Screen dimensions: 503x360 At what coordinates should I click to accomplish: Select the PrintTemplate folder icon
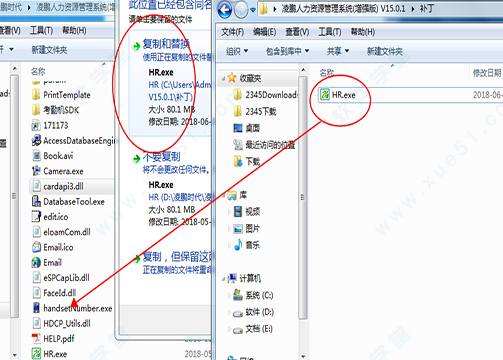[x=36, y=95]
